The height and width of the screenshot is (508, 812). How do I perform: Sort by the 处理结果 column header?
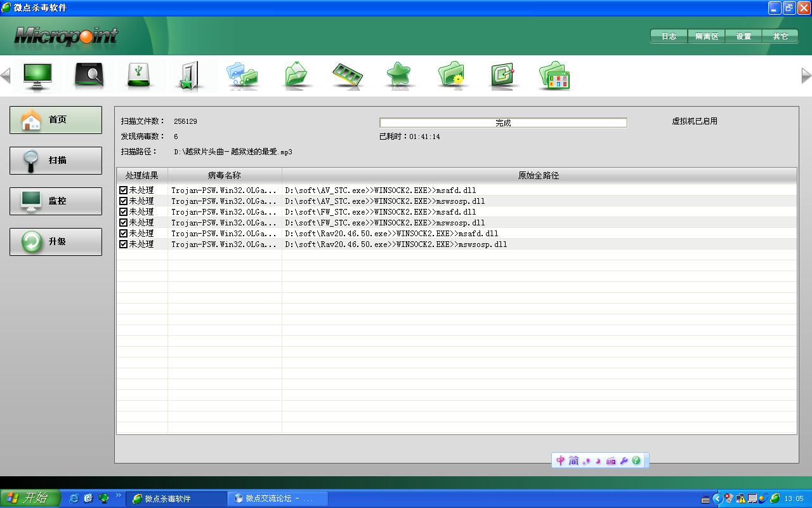142,175
